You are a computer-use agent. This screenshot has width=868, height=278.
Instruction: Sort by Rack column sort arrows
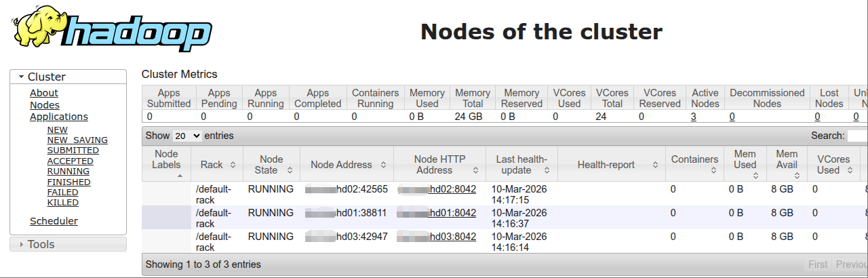tap(233, 165)
